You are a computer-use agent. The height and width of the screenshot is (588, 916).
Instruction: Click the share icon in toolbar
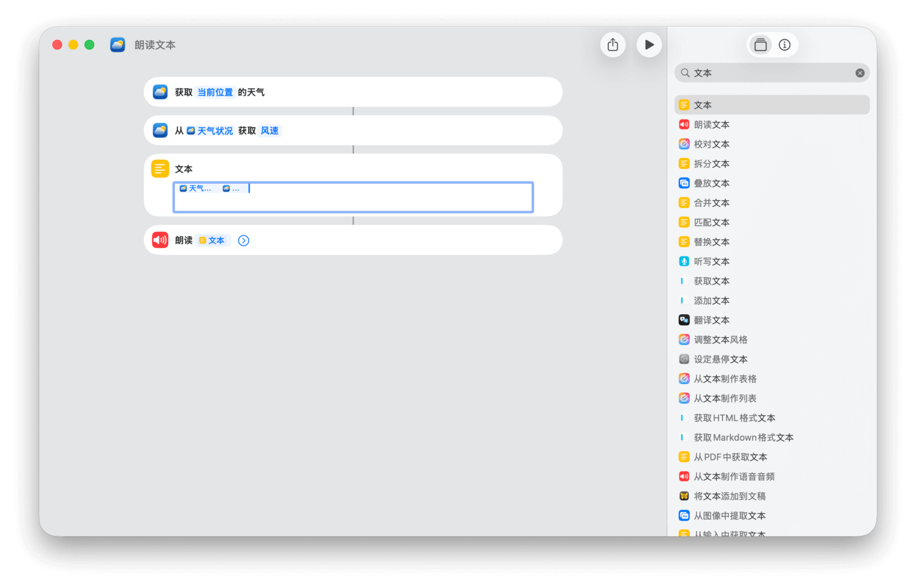click(x=613, y=45)
